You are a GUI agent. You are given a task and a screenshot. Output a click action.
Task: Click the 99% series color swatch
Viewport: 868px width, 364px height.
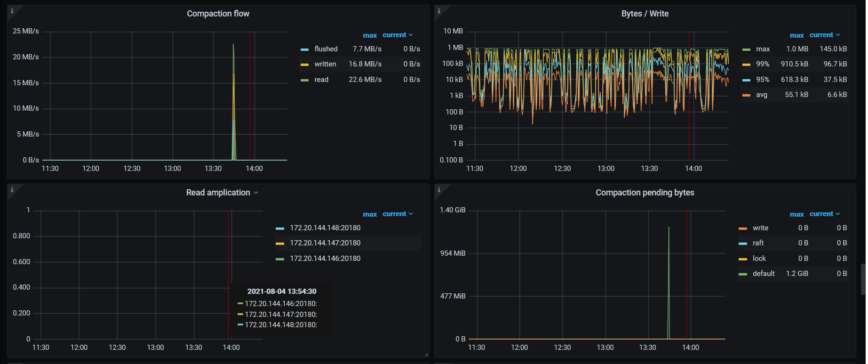[746, 65]
